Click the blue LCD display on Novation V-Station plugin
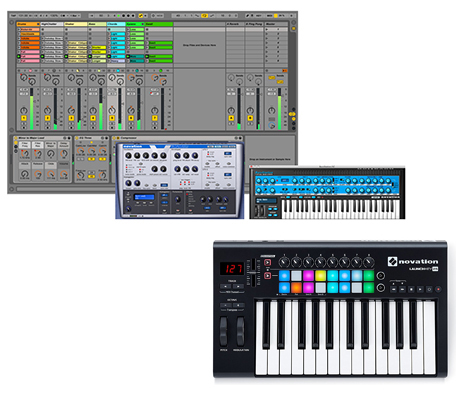 144,197
